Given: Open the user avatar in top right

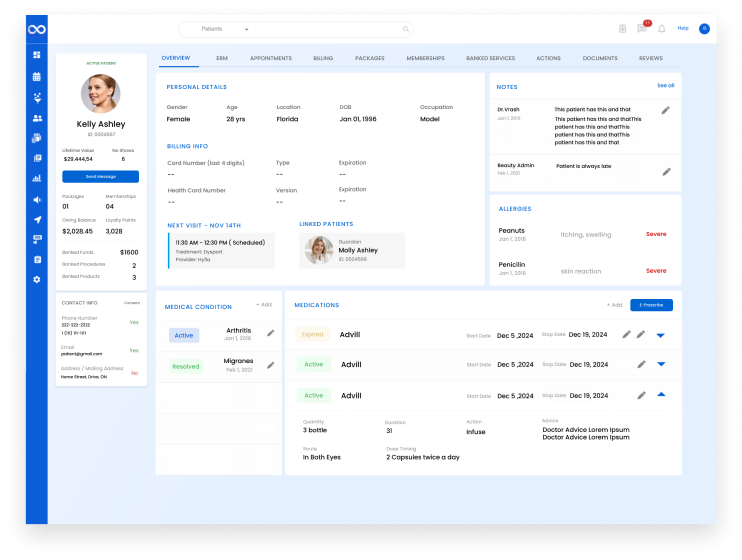Looking at the screenshot, I should (704, 29).
